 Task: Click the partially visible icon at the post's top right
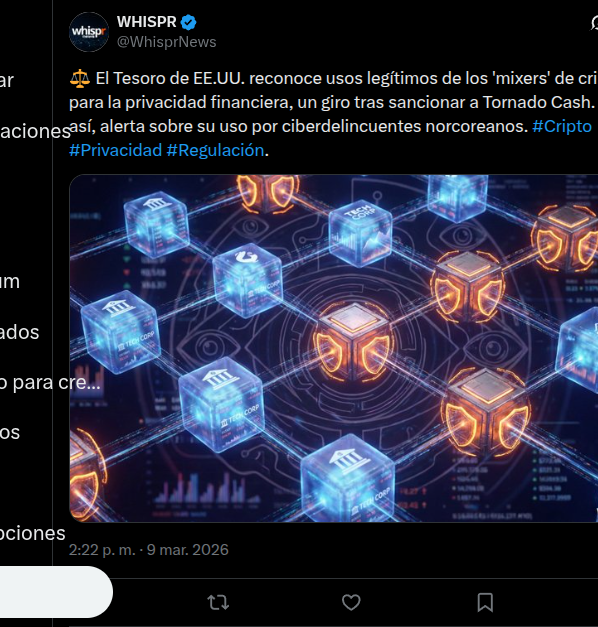(594, 23)
